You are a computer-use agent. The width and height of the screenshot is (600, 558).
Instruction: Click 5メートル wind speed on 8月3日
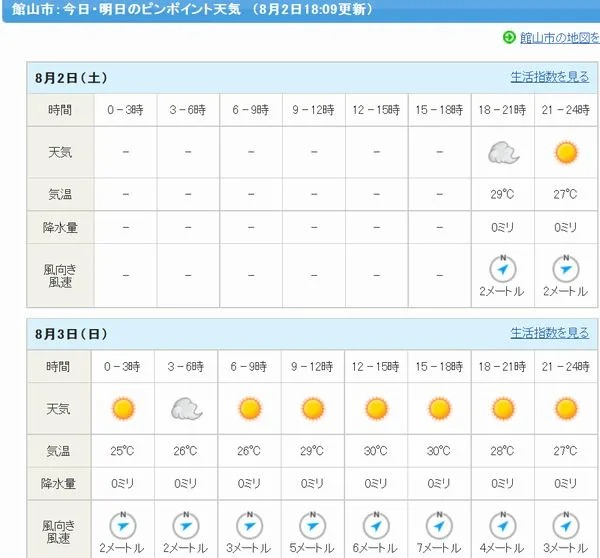pos(312,548)
